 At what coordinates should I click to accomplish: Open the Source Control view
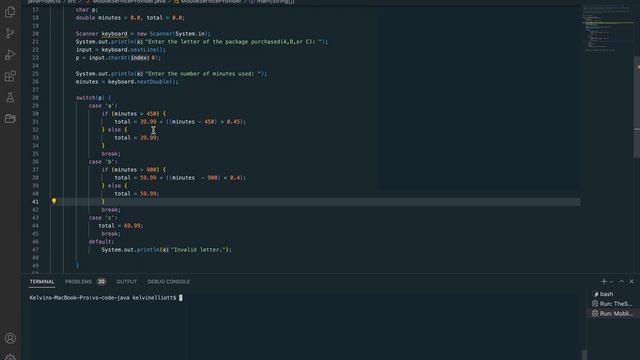(x=10, y=33)
